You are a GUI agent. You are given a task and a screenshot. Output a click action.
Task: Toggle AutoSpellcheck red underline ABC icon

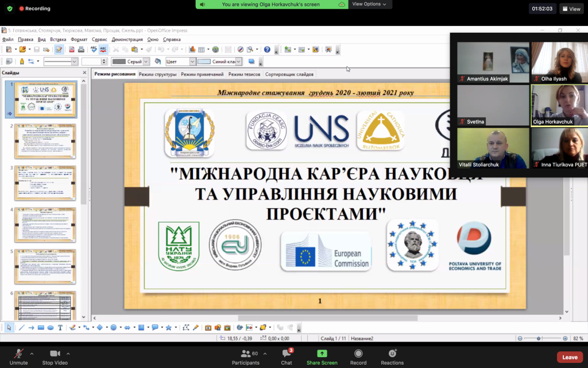click(103, 49)
